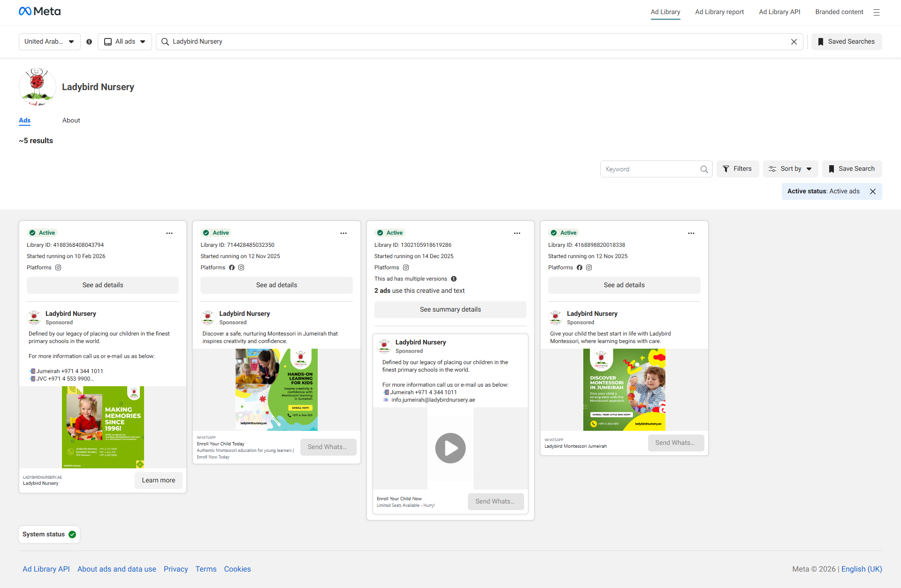901x588 pixels.
Task: Click info icon next to multiple versions
Action: pyautogui.click(x=454, y=279)
